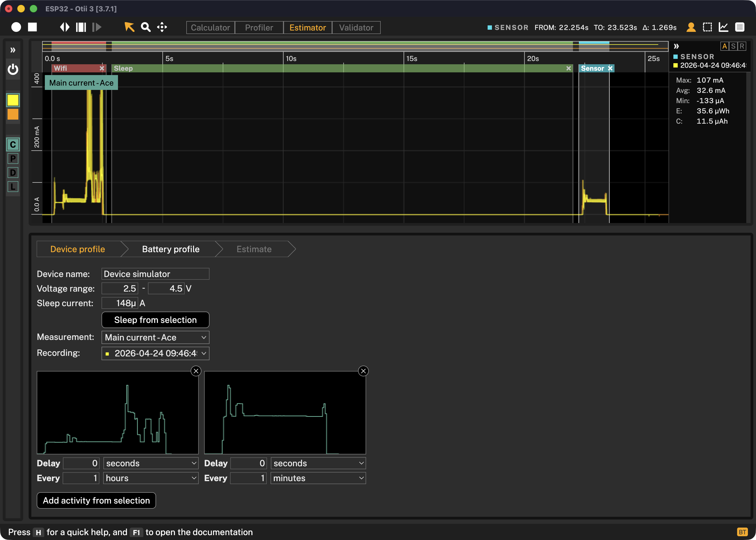Toggle the D channel button

click(x=13, y=173)
